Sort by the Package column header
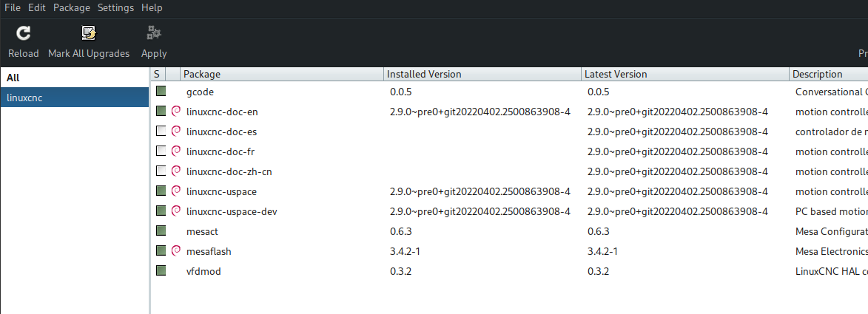This screenshot has height=314, width=868. [281, 74]
